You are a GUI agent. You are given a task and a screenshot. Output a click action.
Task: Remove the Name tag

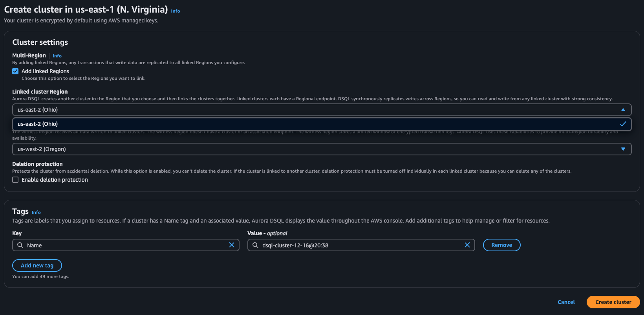point(501,245)
